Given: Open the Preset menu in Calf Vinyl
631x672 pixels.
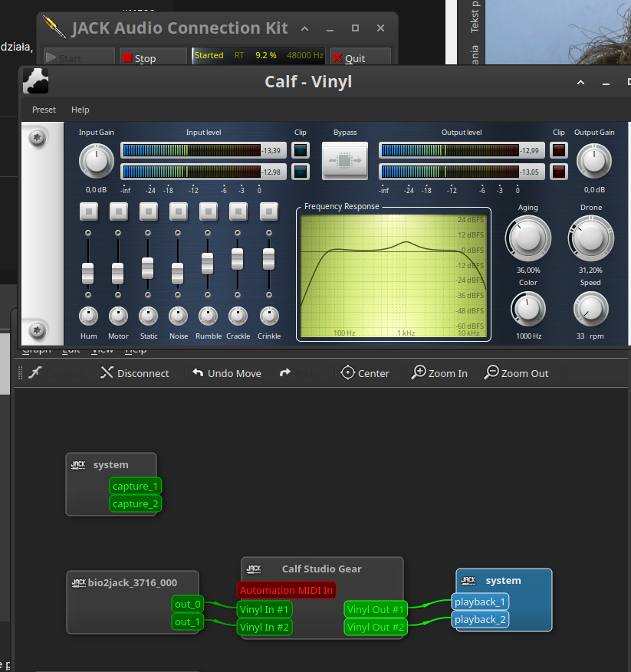Looking at the screenshot, I should coord(44,110).
